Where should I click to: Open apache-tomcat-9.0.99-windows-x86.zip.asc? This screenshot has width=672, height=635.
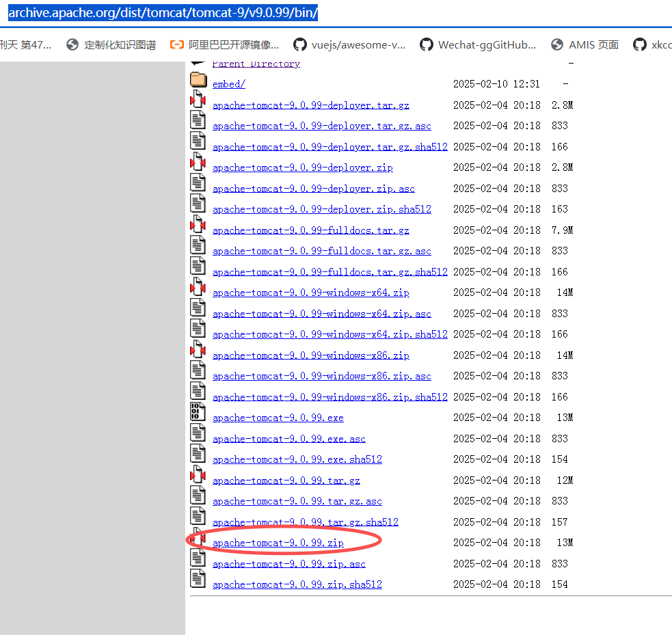[x=322, y=376]
